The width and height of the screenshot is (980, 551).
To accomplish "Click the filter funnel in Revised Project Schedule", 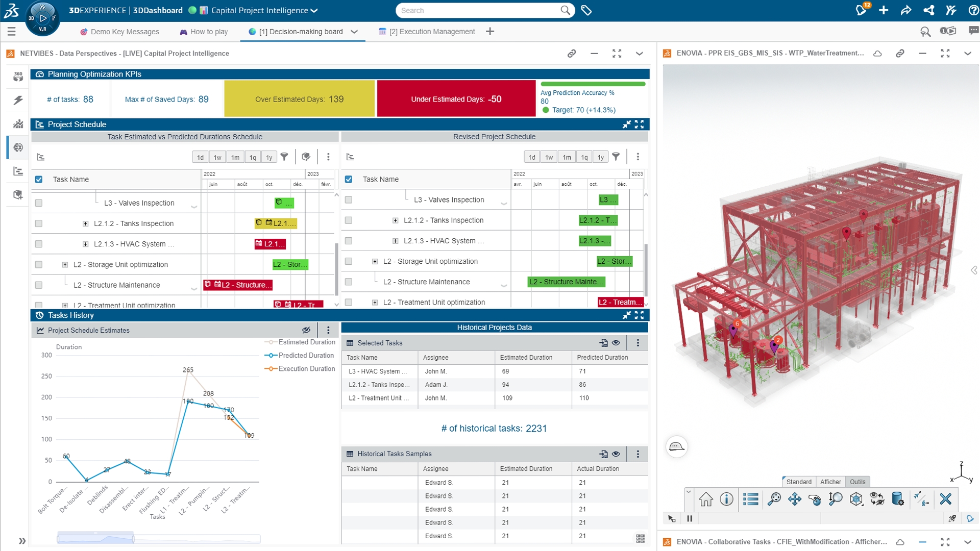I will (x=616, y=157).
